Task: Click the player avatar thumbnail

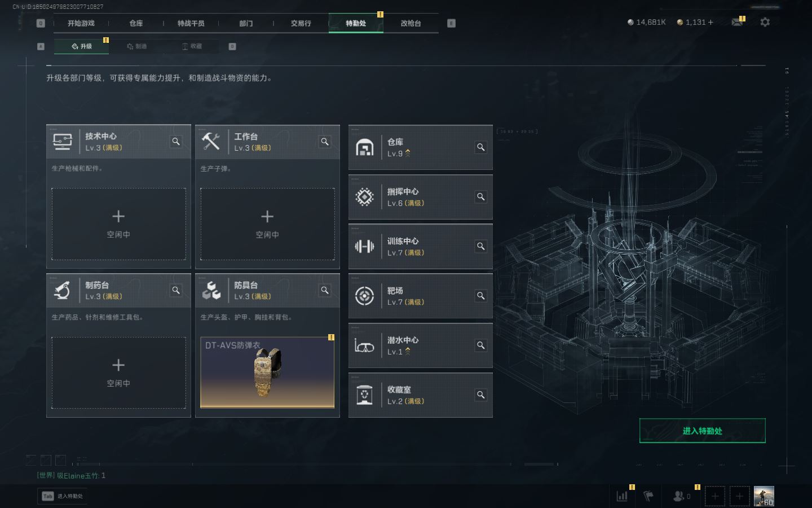Action: point(764,496)
